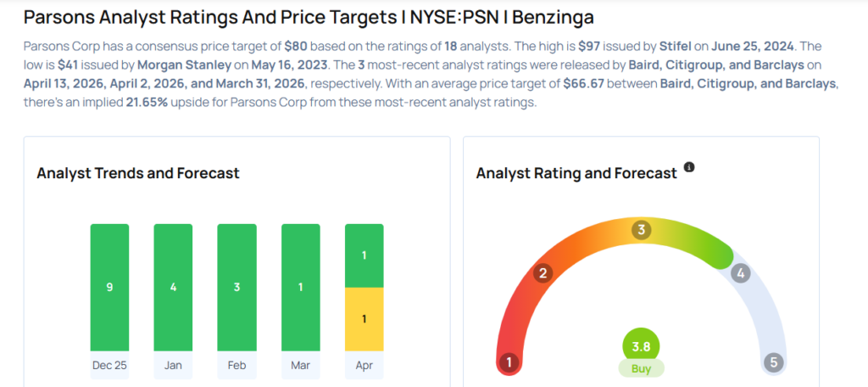Click the January bar showing 4

pyautogui.click(x=173, y=287)
